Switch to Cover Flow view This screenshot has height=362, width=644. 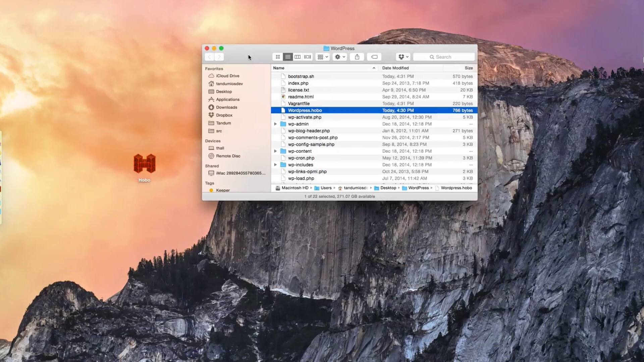point(308,57)
